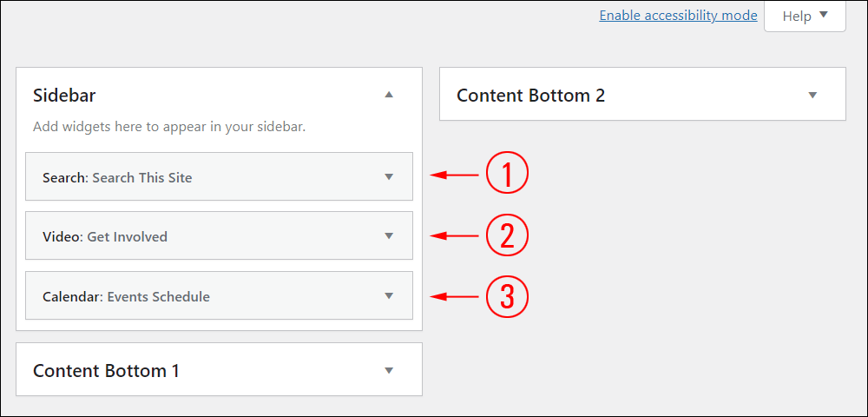The image size is (868, 417).
Task: Select the Search: Search This Site widget title
Action: [117, 178]
